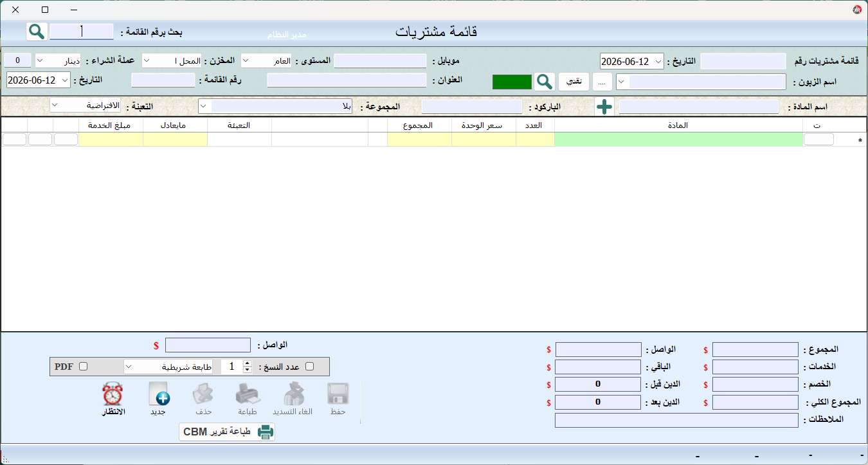
Task: Click the customer search magnifier icon
Action: click(x=545, y=82)
